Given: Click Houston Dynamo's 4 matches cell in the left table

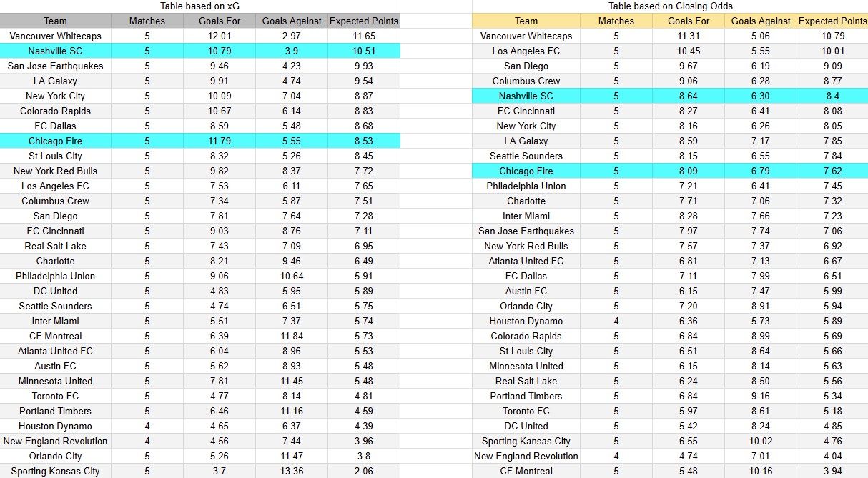Looking at the screenshot, I should pos(147,426).
